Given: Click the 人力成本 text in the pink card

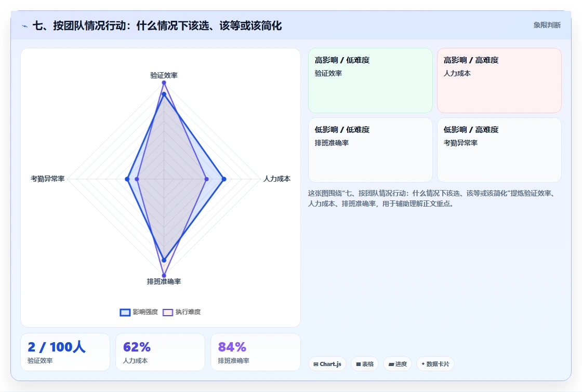Looking at the screenshot, I should 457,73.
